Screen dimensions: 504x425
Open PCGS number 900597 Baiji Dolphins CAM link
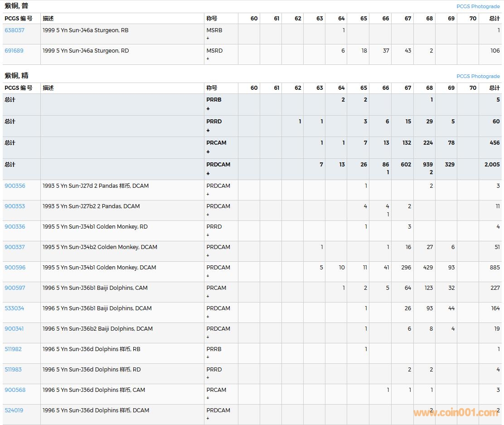pyautogui.click(x=15, y=288)
